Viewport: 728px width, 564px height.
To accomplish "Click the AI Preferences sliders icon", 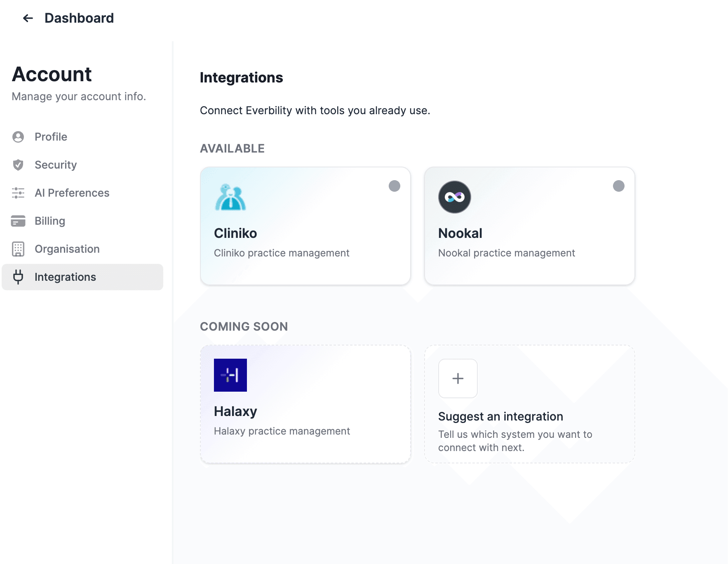I will point(18,193).
